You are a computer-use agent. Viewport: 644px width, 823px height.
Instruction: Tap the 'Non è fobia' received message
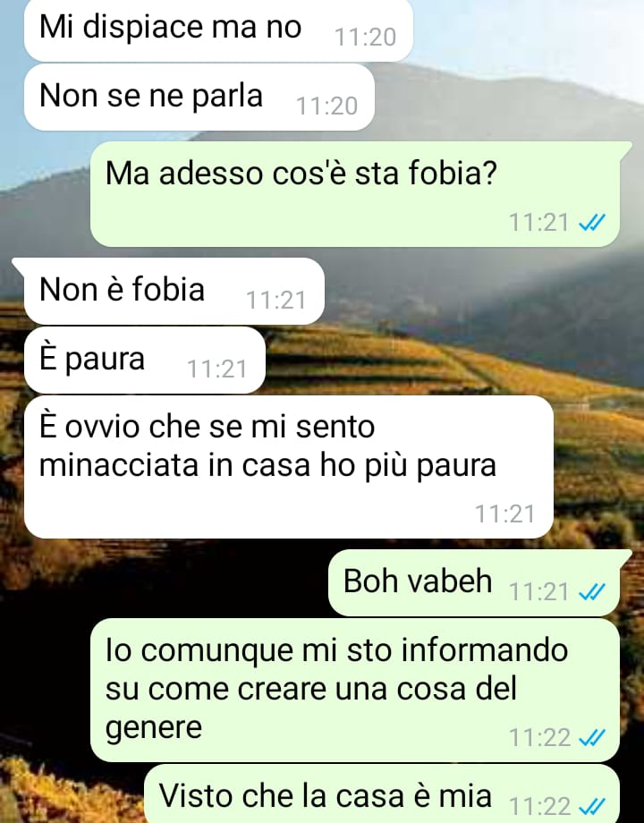(174, 291)
